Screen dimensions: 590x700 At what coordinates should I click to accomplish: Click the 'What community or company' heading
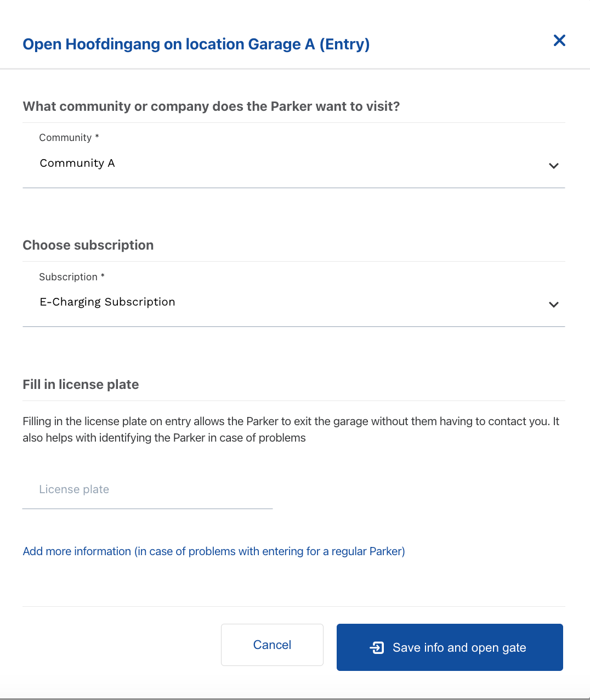point(211,106)
